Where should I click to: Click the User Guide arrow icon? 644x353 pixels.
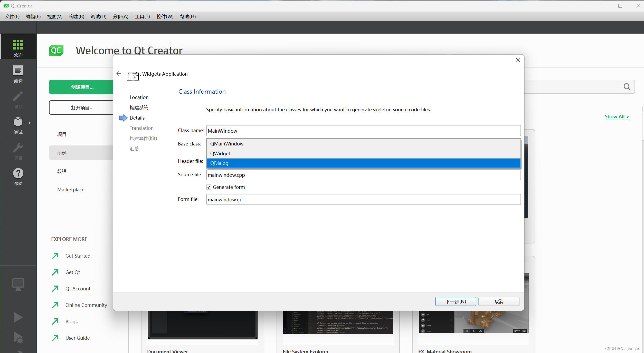pos(55,338)
